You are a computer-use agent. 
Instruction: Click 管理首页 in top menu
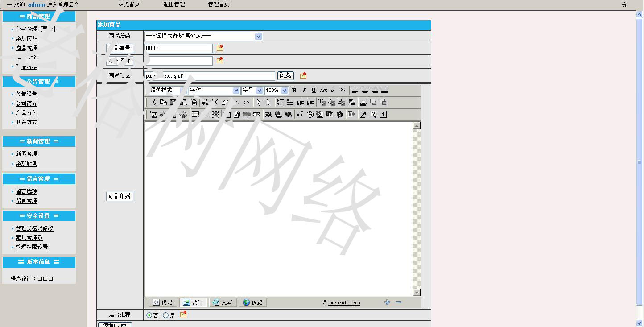click(x=219, y=4)
